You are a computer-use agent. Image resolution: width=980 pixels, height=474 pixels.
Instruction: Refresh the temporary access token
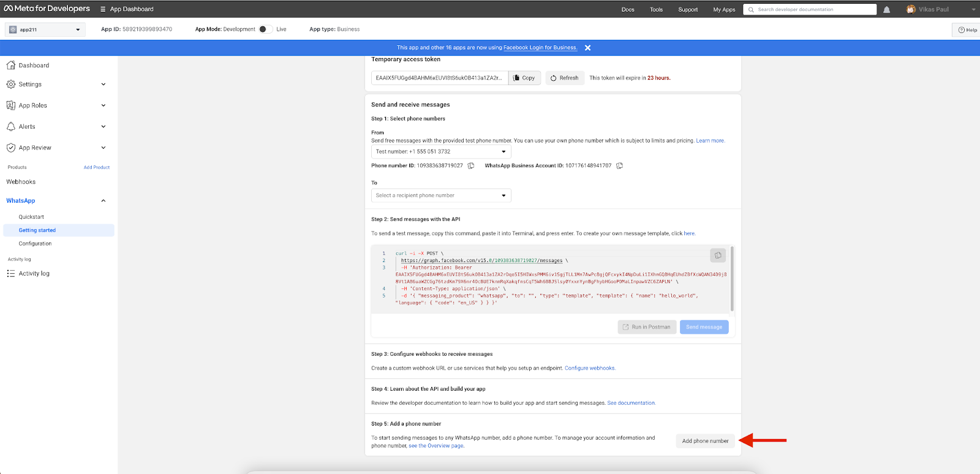(564, 78)
